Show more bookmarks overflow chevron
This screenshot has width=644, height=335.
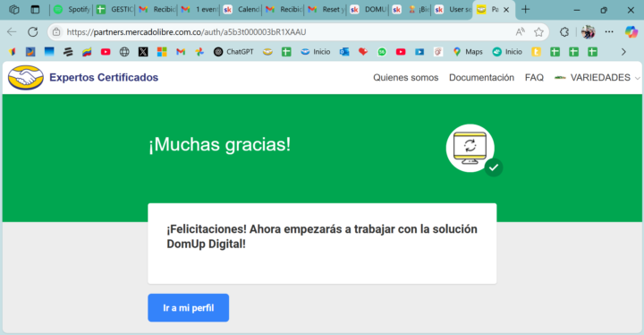tap(623, 52)
